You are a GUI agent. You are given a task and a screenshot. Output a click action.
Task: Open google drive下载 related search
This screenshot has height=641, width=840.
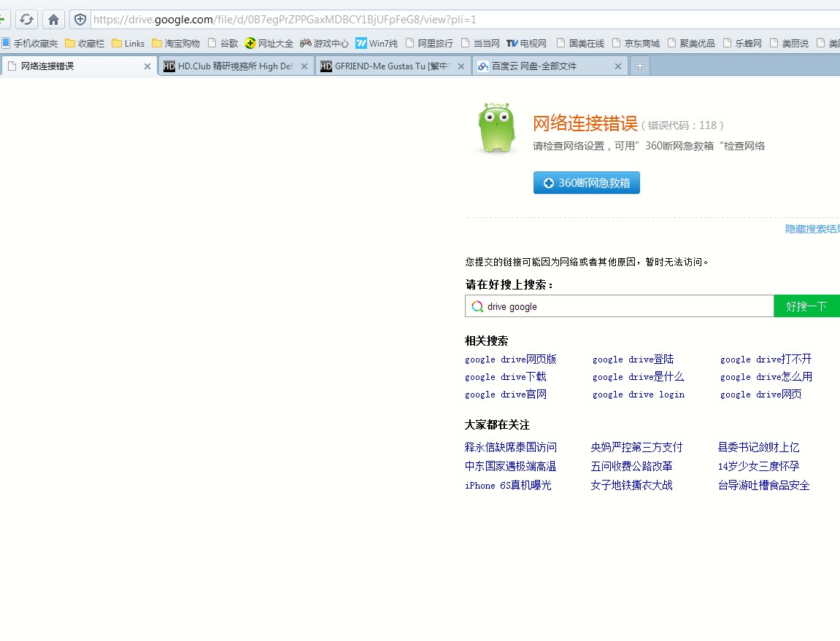click(x=506, y=377)
